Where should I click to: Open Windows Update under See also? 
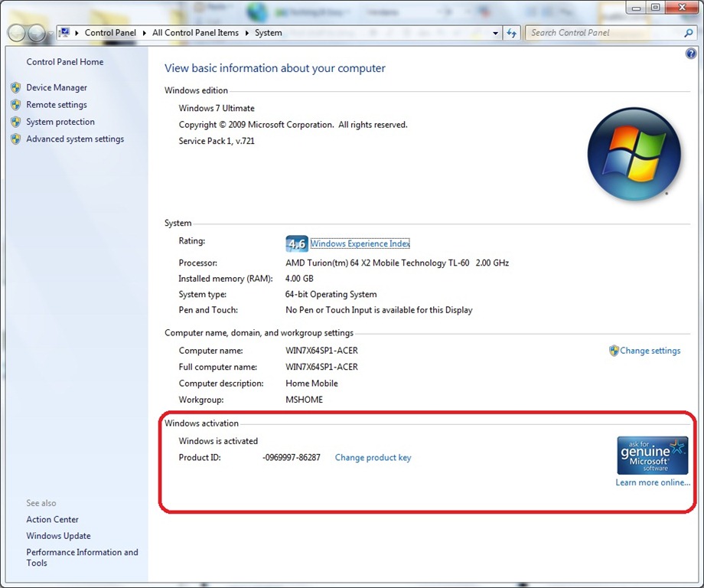[x=58, y=536]
